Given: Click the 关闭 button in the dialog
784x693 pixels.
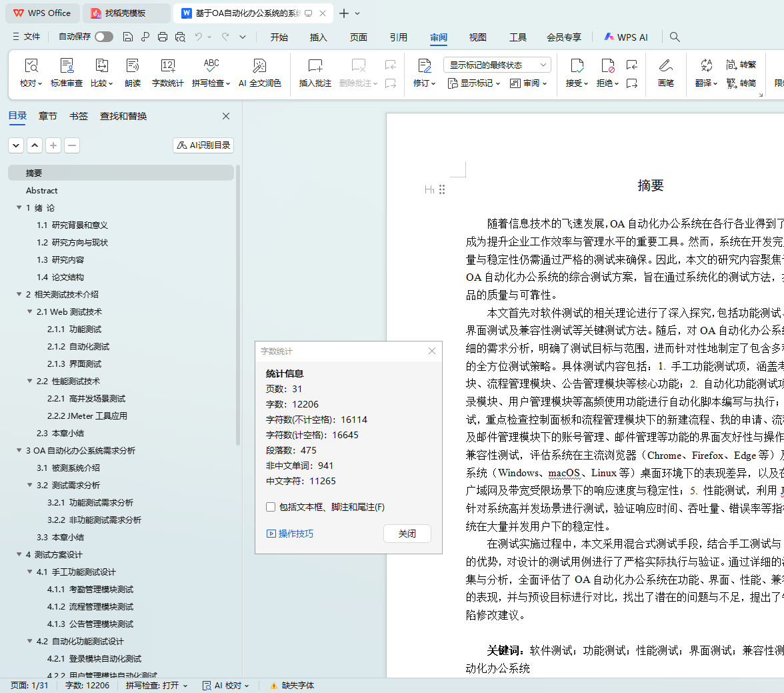Looking at the screenshot, I should tap(407, 534).
